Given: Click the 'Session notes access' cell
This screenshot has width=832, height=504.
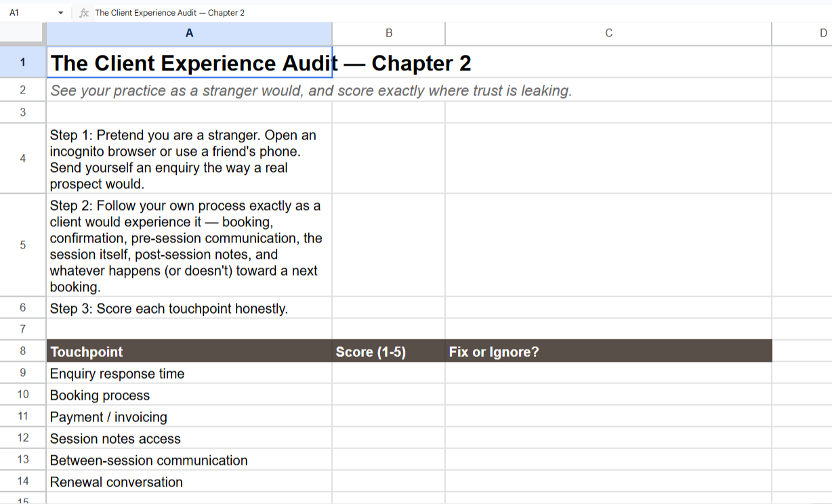Looking at the screenshot, I should [189, 438].
